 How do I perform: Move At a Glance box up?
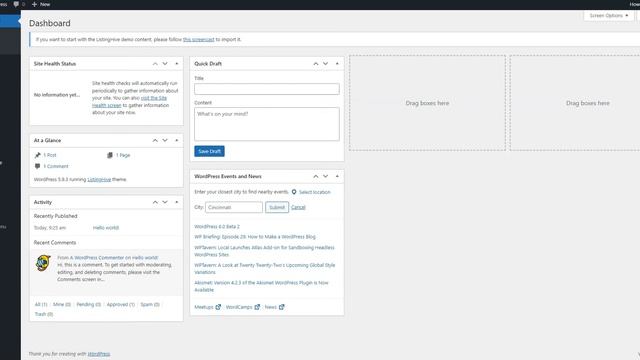[155, 140]
